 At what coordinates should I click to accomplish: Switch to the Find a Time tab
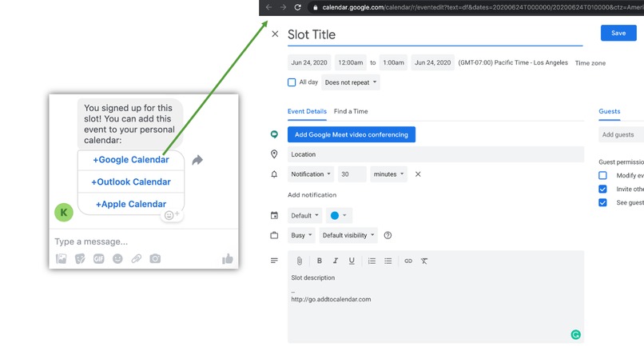tap(351, 111)
